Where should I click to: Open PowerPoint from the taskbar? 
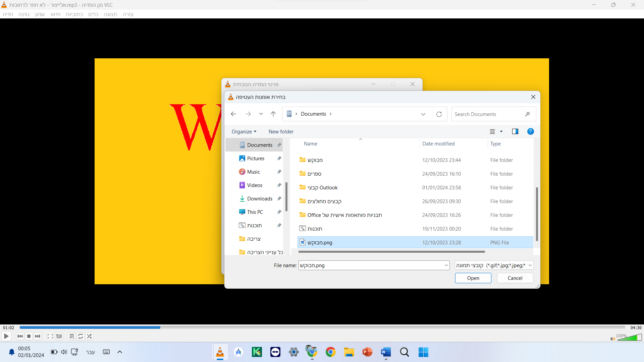(367, 352)
